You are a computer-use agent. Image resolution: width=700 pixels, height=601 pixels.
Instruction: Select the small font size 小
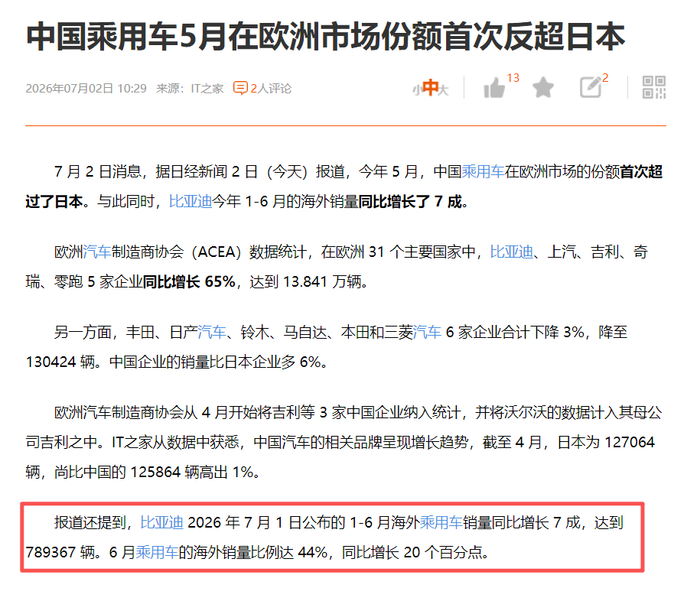417,90
